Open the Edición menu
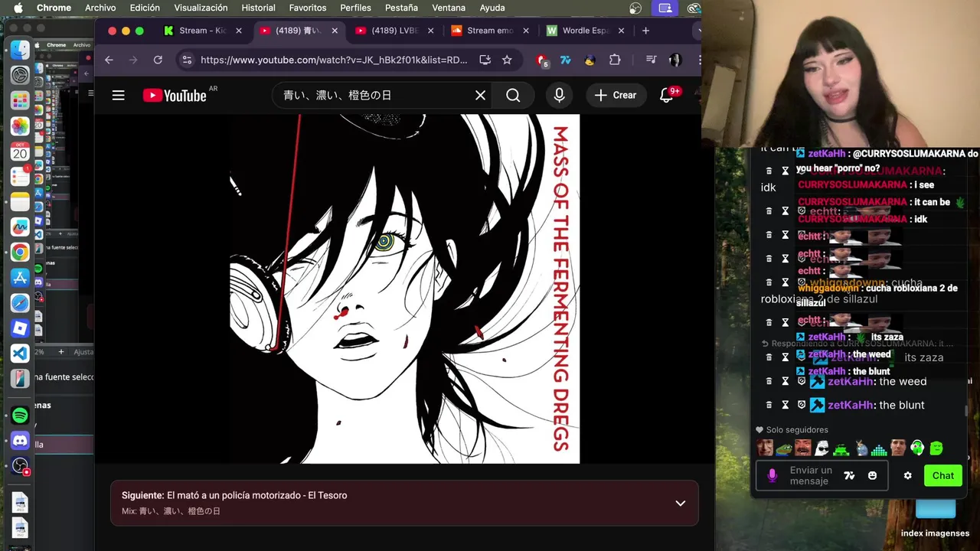The width and height of the screenshot is (980, 551). pyautogui.click(x=145, y=8)
